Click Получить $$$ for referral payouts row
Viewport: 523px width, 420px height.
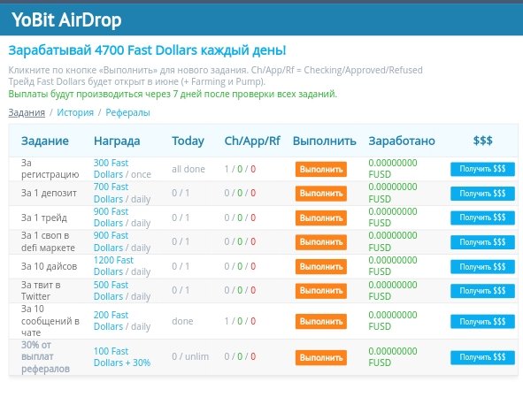(x=482, y=357)
